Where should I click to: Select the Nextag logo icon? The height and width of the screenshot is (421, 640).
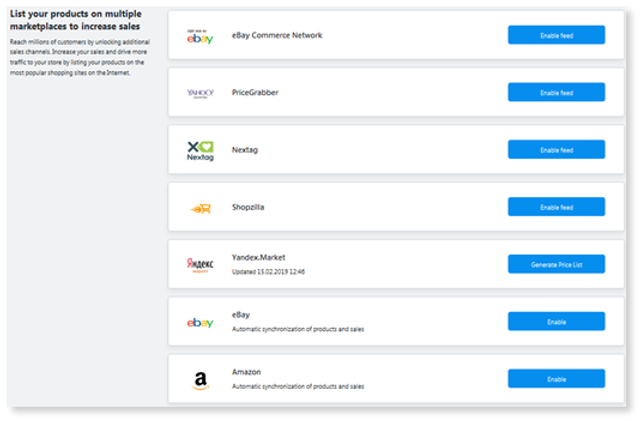tap(200, 151)
